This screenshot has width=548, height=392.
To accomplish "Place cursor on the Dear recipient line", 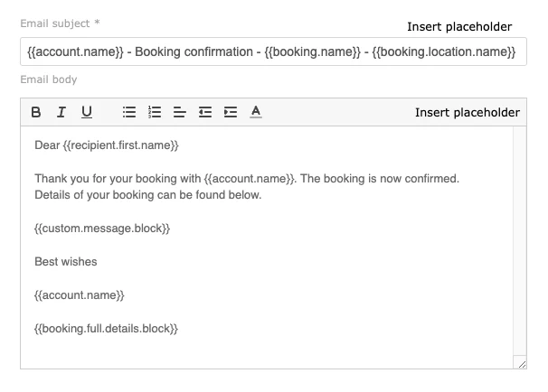I will (107, 145).
